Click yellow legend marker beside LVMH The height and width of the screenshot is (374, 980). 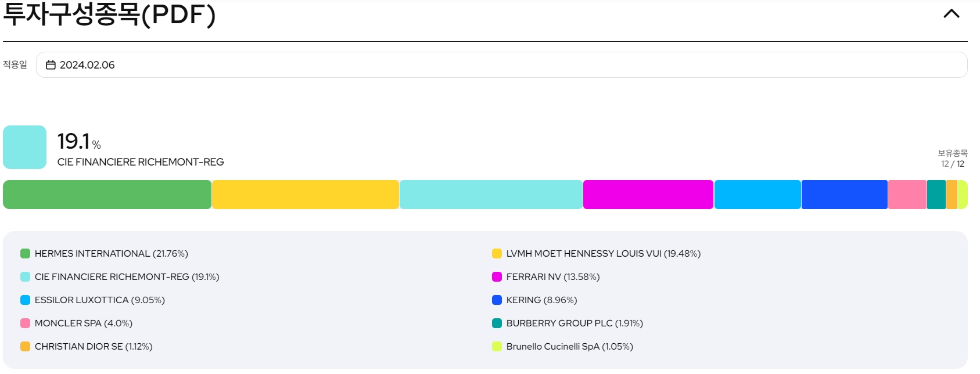(x=497, y=254)
